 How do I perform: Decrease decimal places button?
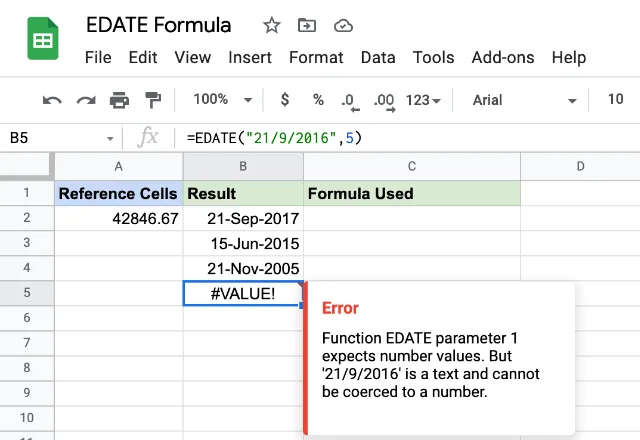350,101
